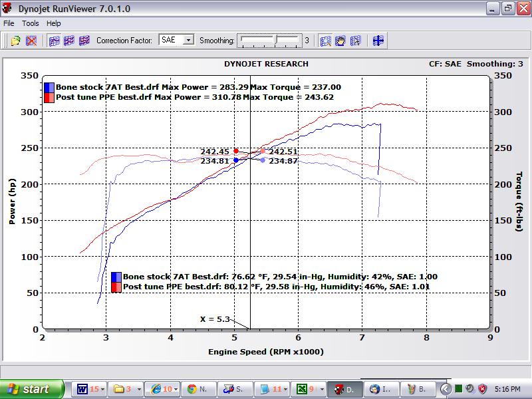Select the third graph view icon
The height and width of the screenshot is (399, 532).
coord(84,41)
